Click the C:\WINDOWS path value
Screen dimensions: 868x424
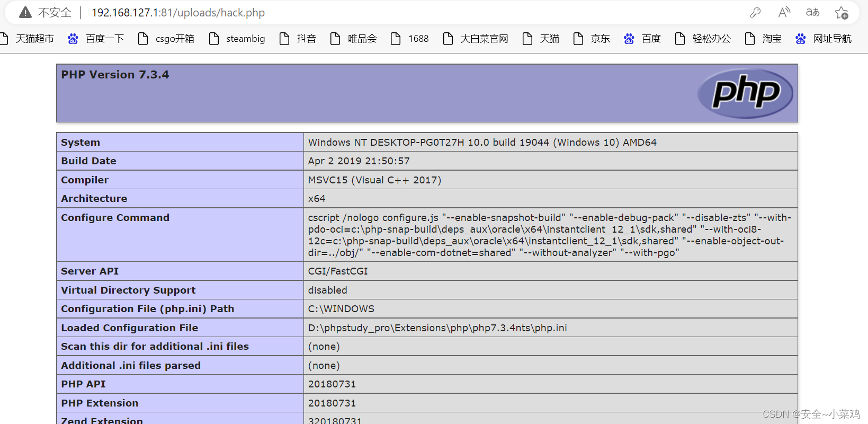pos(341,309)
